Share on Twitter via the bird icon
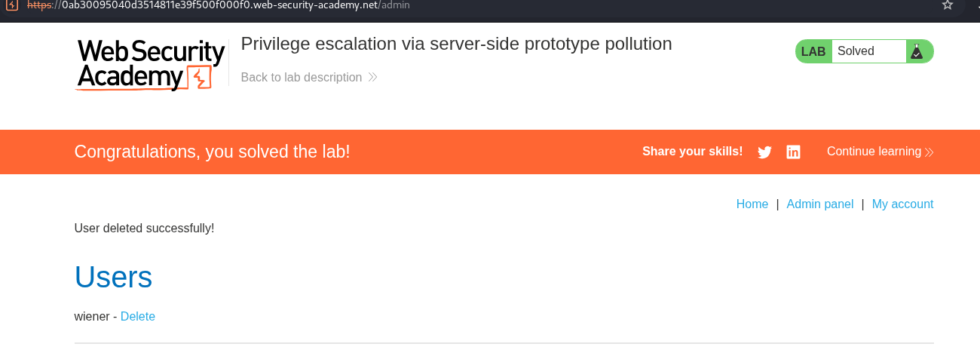The width and height of the screenshot is (980, 353). point(764,152)
